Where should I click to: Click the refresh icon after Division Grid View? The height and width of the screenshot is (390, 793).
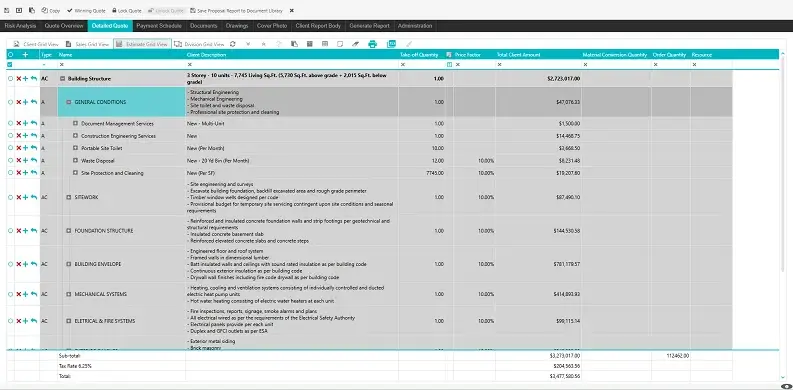233,44
